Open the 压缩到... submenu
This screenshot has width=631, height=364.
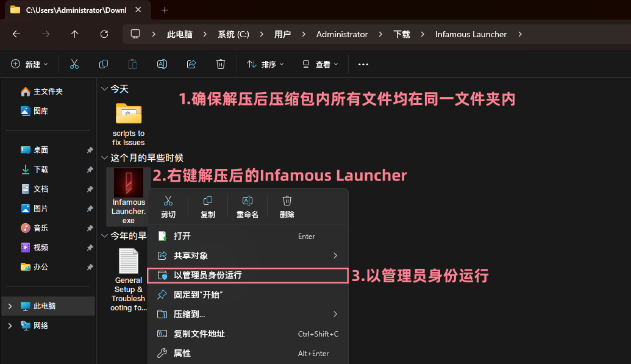pos(248,314)
